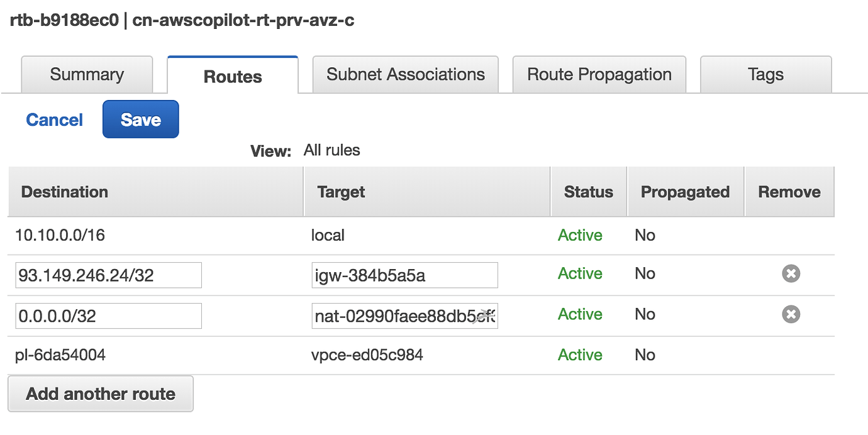The height and width of the screenshot is (435, 868).
Task: Select the Routes tab
Action: pos(232,76)
